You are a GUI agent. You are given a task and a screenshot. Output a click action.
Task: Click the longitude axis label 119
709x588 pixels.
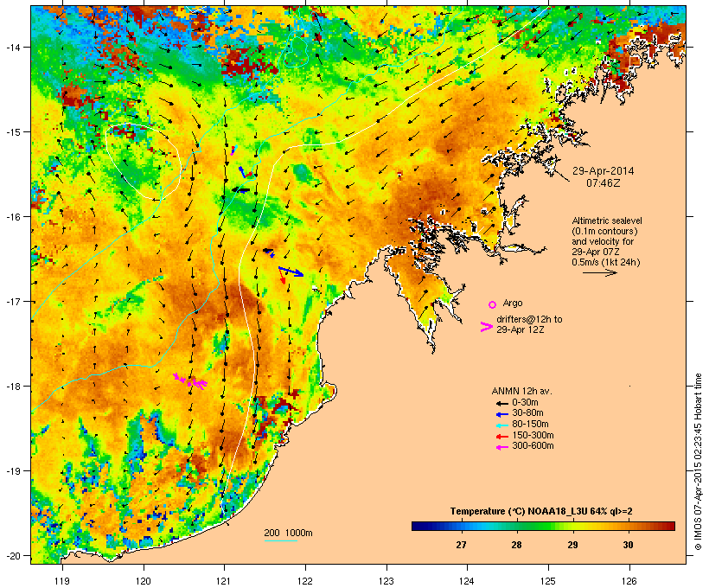62,581
